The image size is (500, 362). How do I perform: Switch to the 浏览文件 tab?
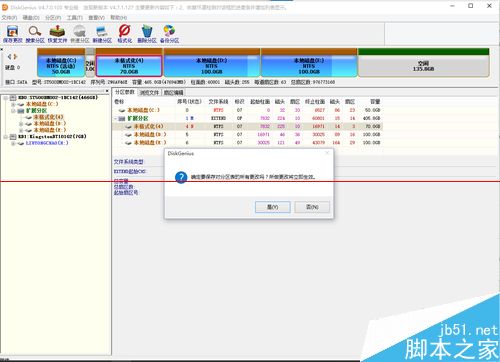[x=149, y=92]
